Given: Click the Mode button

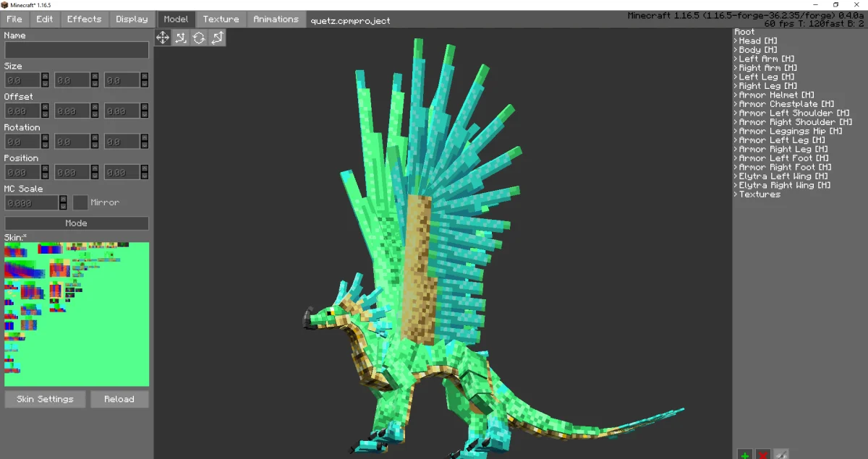Looking at the screenshot, I should click(77, 223).
